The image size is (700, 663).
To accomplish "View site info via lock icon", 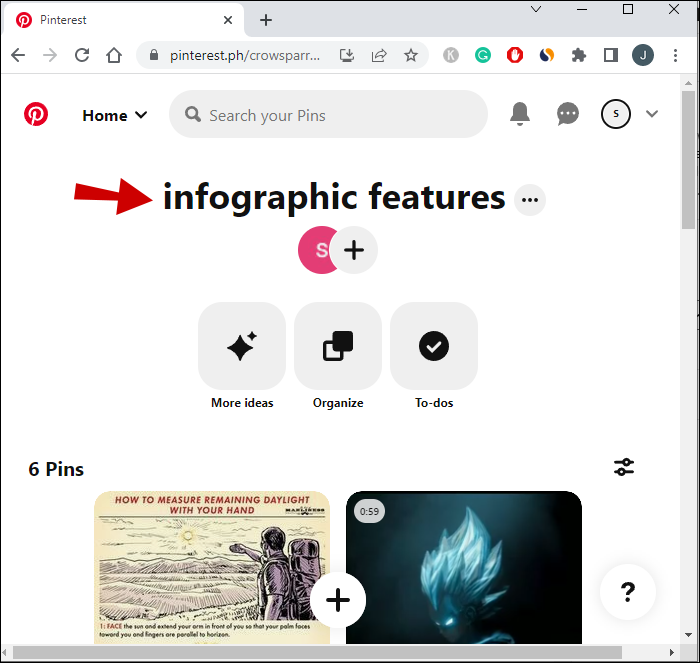I will tap(154, 55).
